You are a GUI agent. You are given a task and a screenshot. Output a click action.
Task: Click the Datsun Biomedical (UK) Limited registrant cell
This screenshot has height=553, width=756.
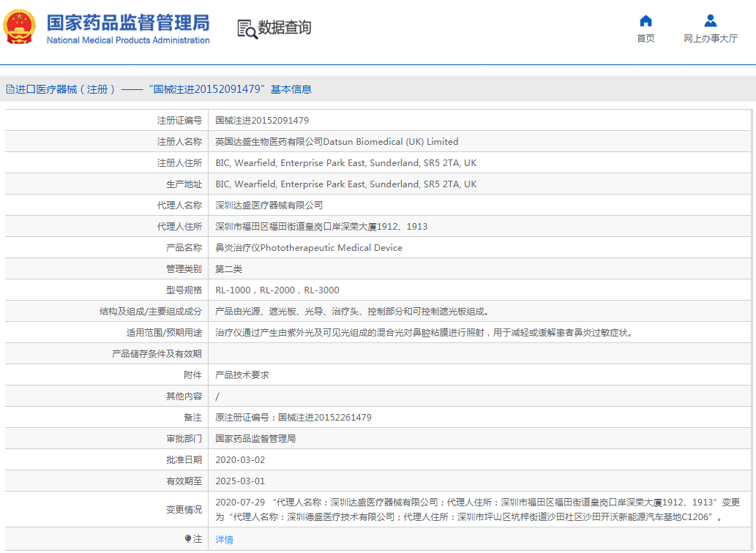pyautogui.click(x=337, y=142)
